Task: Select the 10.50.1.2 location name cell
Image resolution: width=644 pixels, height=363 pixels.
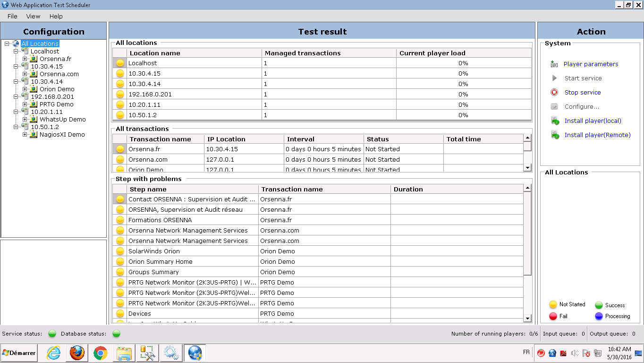Action: tap(194, 115)
